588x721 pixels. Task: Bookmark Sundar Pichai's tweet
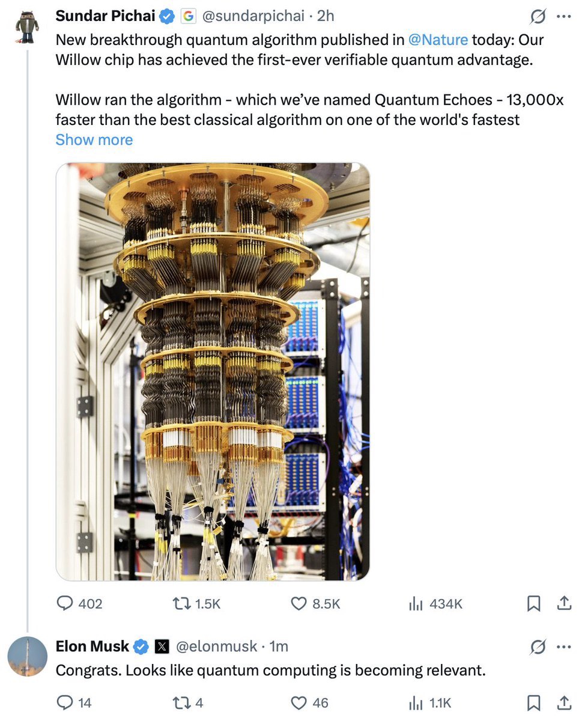coord(533,603)
